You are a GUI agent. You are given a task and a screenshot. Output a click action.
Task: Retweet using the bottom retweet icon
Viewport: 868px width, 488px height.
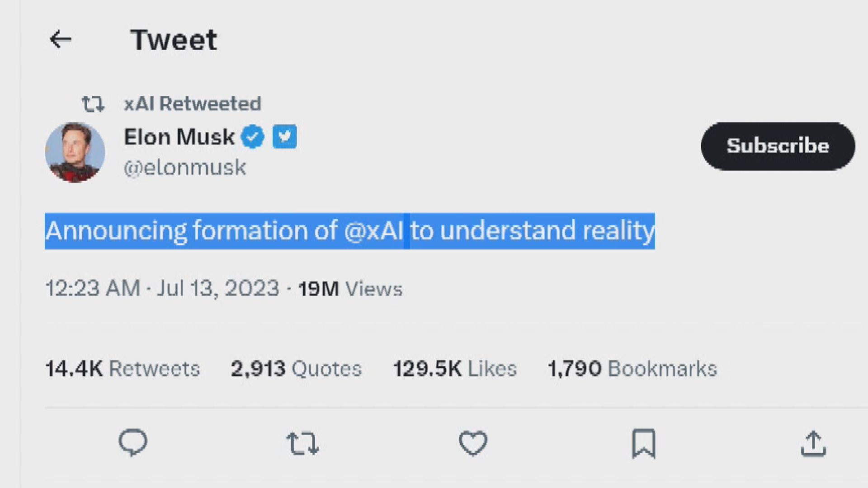[x=302, y=443]
